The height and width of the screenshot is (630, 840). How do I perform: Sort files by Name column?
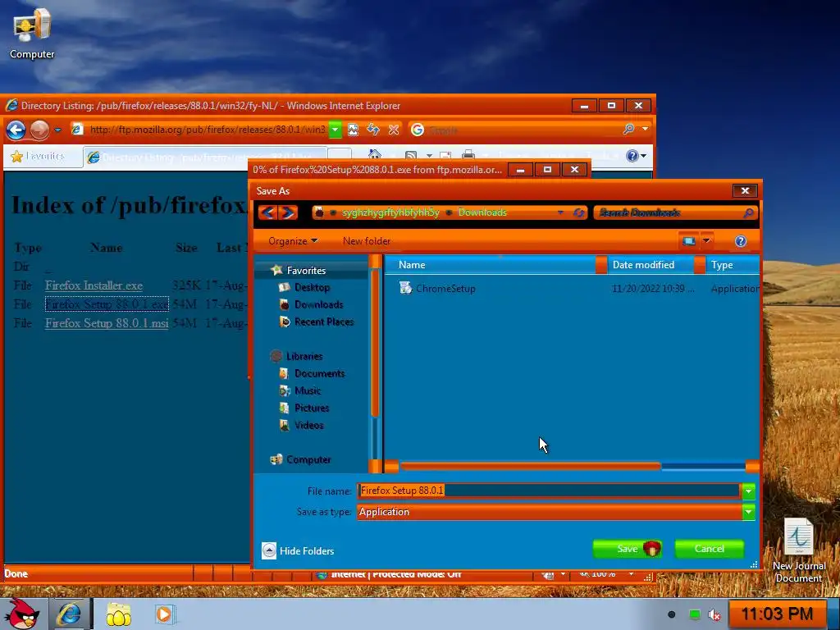(x=490, y=265)
